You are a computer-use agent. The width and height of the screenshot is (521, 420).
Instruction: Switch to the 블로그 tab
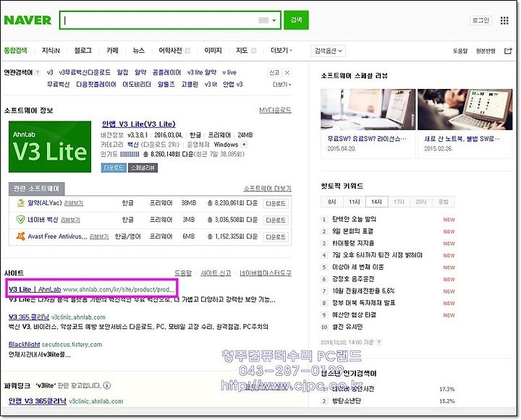click(x=82, y=51)
